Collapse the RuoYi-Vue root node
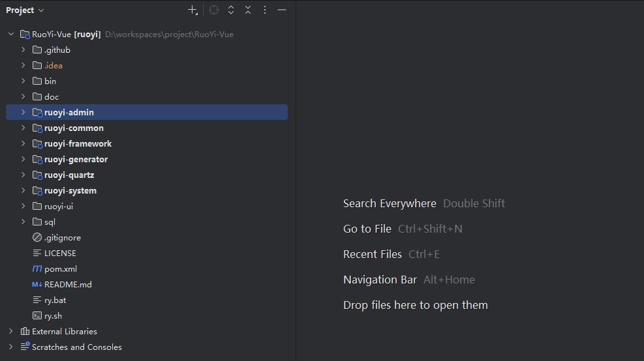 tap(10, 34)
